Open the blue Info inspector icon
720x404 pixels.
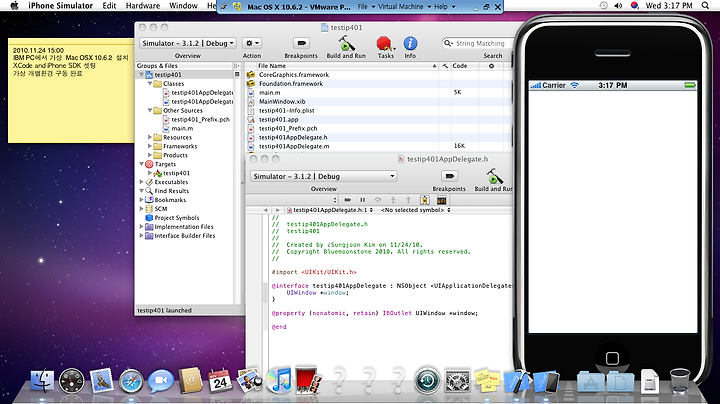click(x=410, y=44)
